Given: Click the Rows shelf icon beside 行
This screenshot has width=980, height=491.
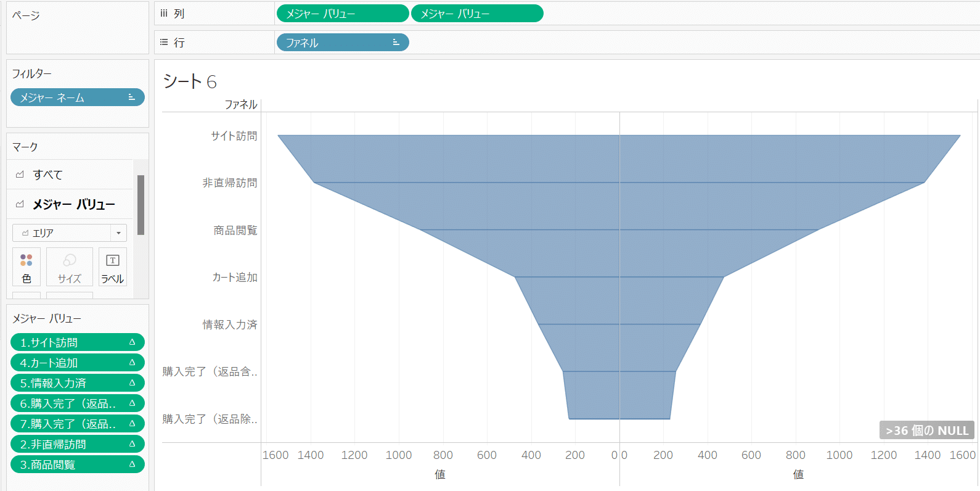Looking at the screenshot, I should coord(164,43).
